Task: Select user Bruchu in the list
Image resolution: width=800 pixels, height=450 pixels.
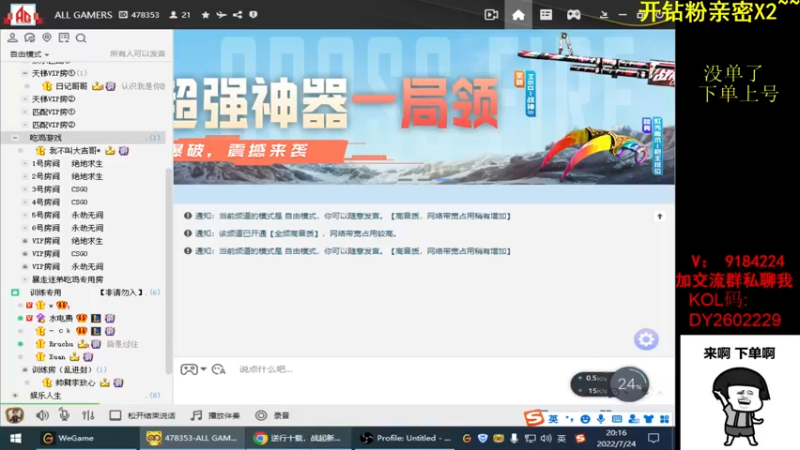Action: [61, 344]
